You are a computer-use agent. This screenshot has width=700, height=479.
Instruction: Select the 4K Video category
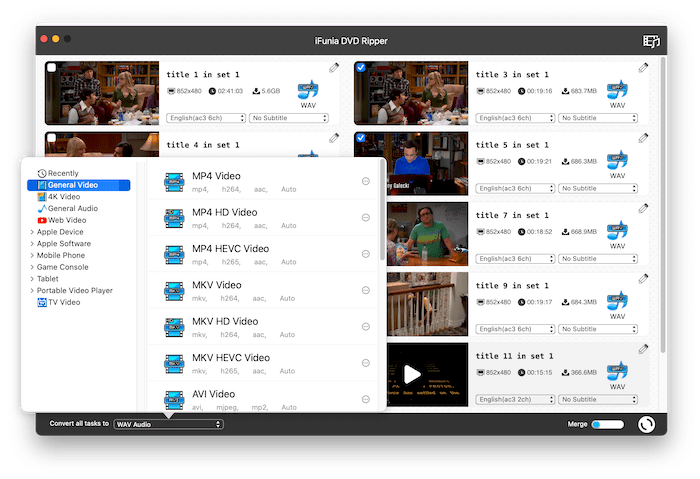coord(64,197)
